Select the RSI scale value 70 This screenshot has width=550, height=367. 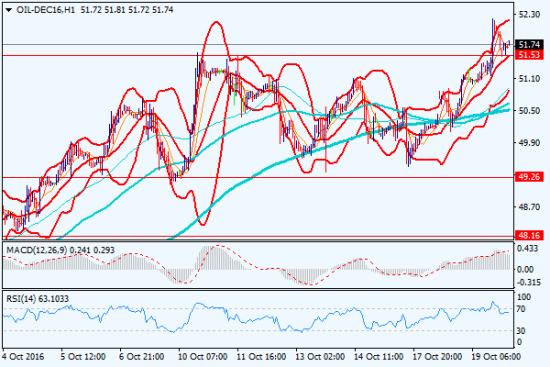(x=521, y=309)
